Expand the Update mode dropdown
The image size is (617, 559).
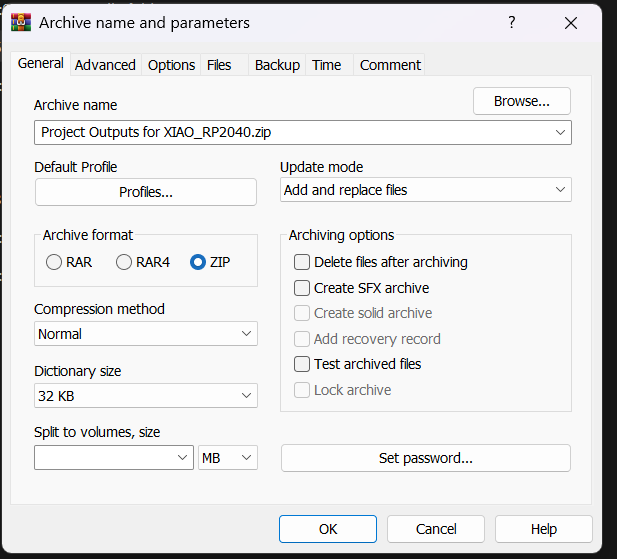[x=426, y=190]
